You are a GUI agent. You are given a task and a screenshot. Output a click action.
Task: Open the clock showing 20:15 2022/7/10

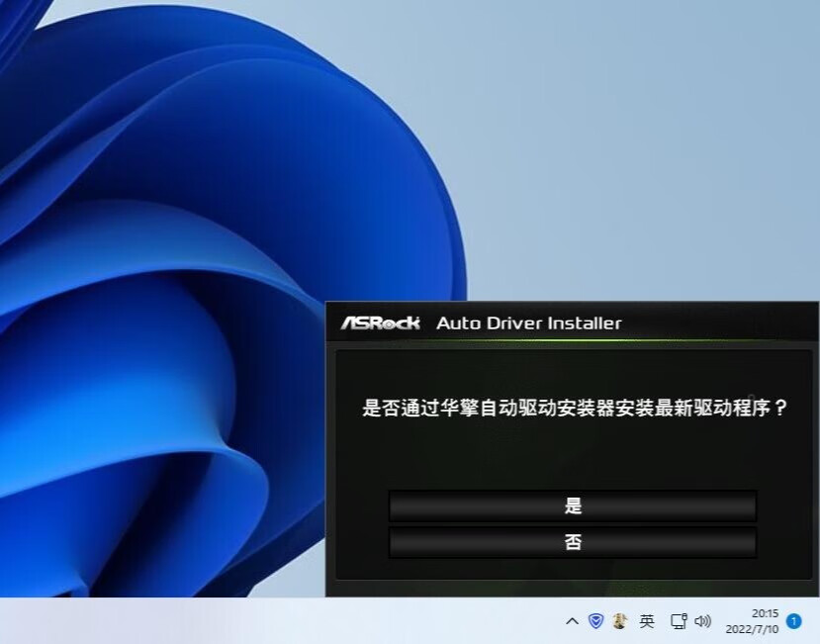point(752,621)
